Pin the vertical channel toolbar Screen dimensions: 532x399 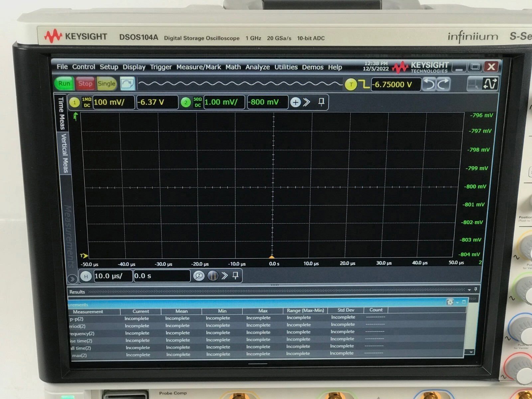tap(321, 102)
